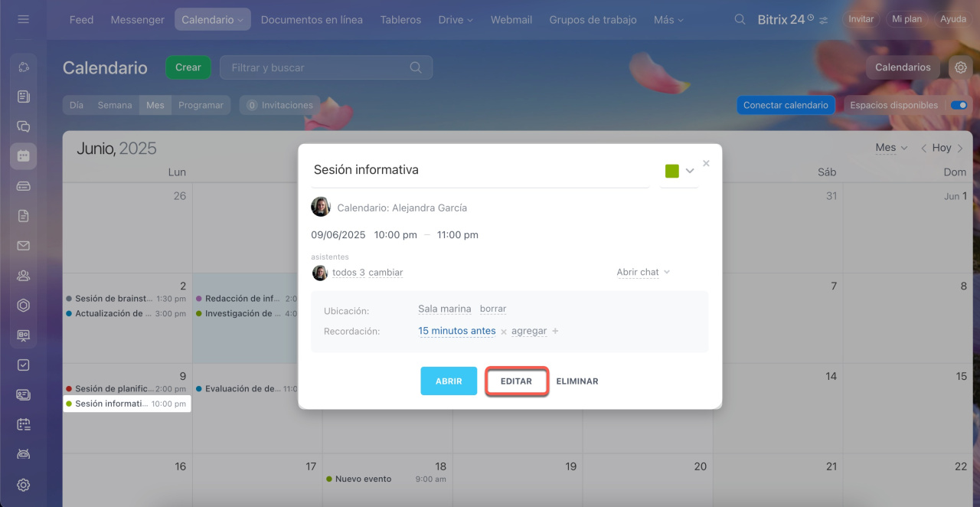Open the checkmark tasks sidebar icon

[23, 365]
